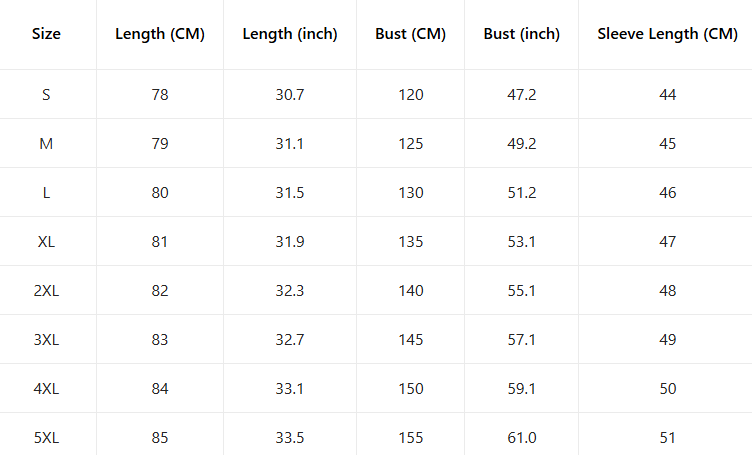Image resolution: width=752 pixels, height=455 pixels.
Task: Click the bust value 125
Action: click(x=410, y=144)
